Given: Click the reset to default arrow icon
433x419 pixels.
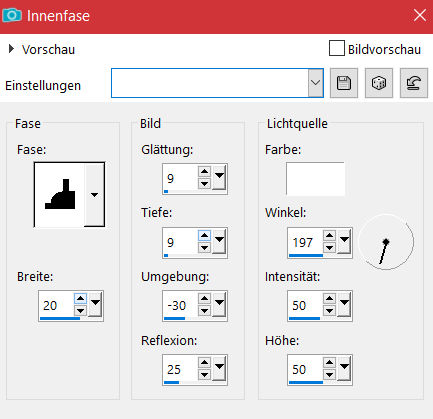Looking at the screenshot, I should 414,83.
